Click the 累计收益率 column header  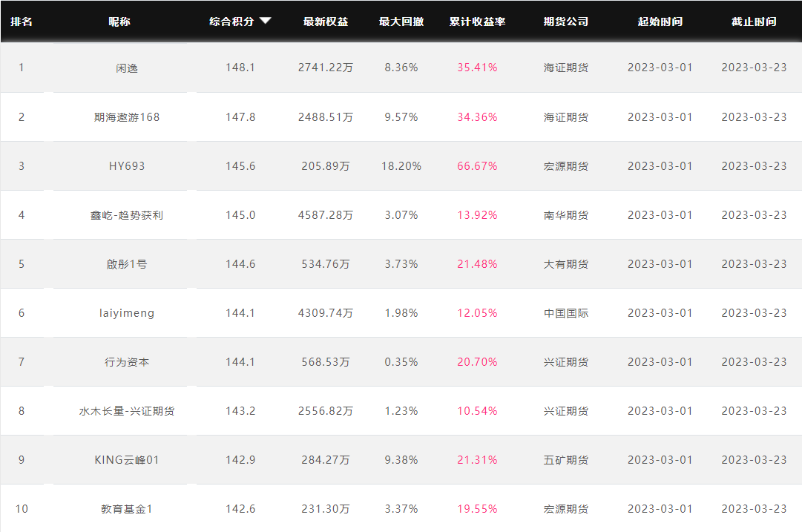[477, 22]
